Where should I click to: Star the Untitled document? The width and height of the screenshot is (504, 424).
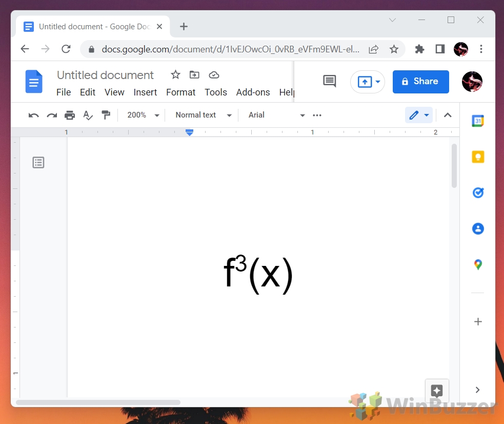(x=175, y=75)
